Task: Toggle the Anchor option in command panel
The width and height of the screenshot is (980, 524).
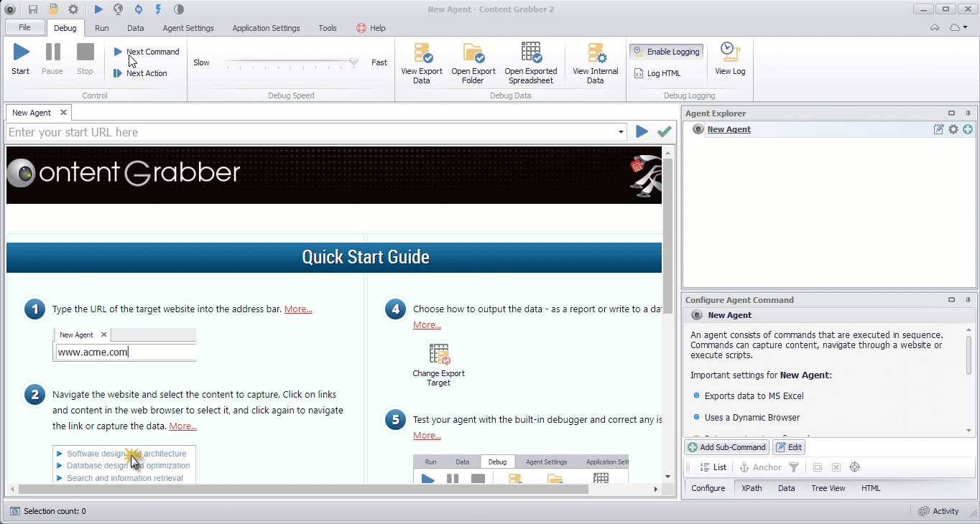Action: 760,467
